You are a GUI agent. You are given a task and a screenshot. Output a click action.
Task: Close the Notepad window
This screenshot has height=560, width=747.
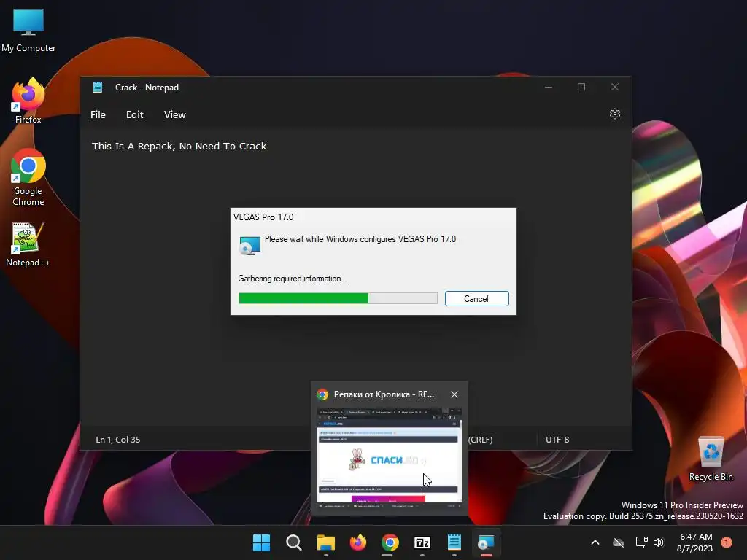[x=614, y=87]
